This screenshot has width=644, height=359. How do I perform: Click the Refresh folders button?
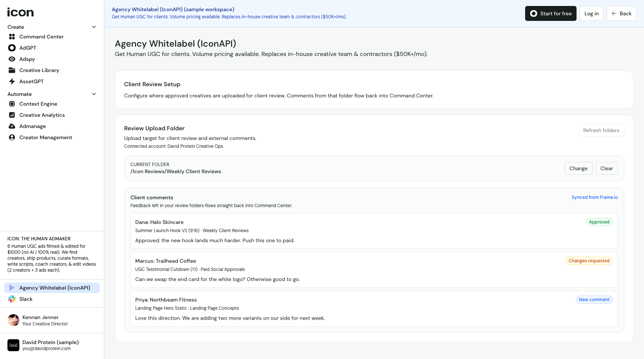pyautogui.click(x=601, y=130)
